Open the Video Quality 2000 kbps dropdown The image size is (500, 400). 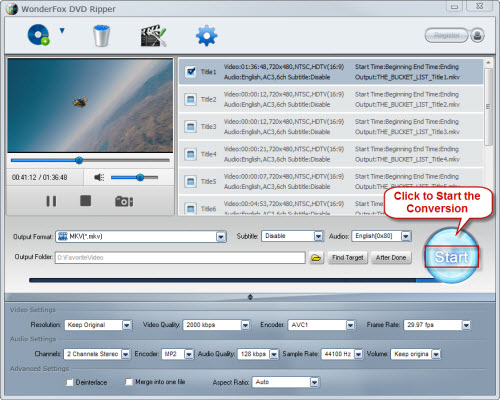pyautogui.click(x=245, y=325)
